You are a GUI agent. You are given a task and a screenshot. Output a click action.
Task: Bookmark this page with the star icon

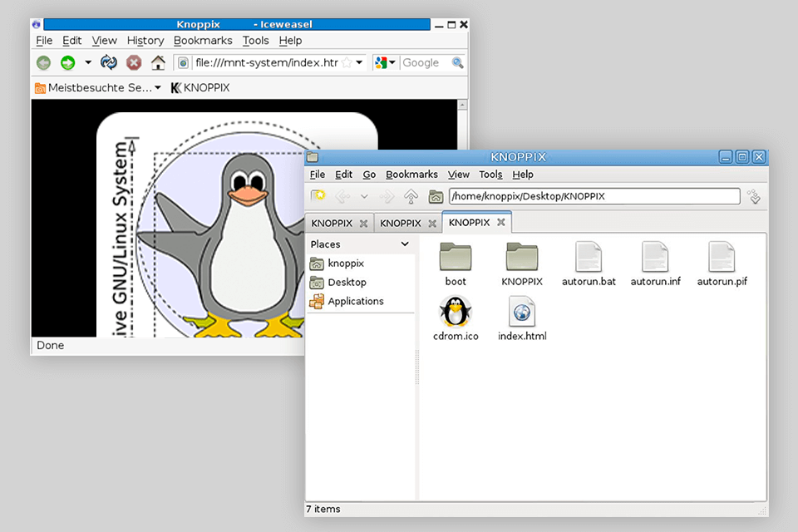point(347,62)
